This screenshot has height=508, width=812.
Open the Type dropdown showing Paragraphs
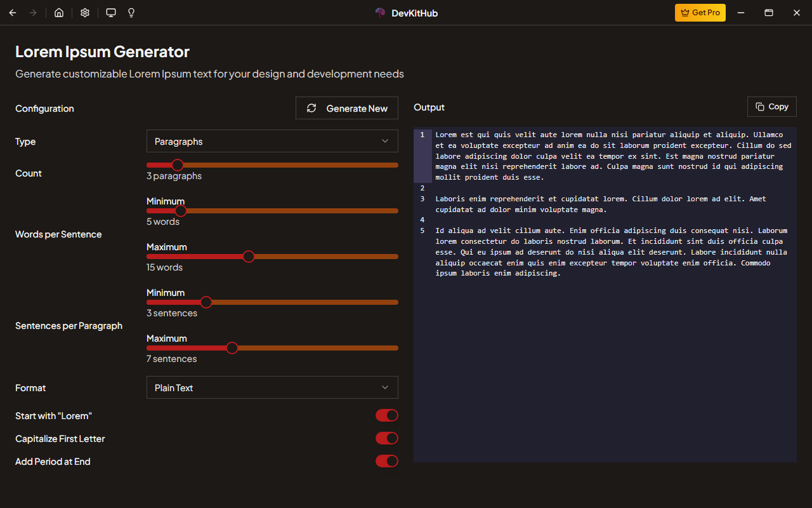[x=272, y=141]
